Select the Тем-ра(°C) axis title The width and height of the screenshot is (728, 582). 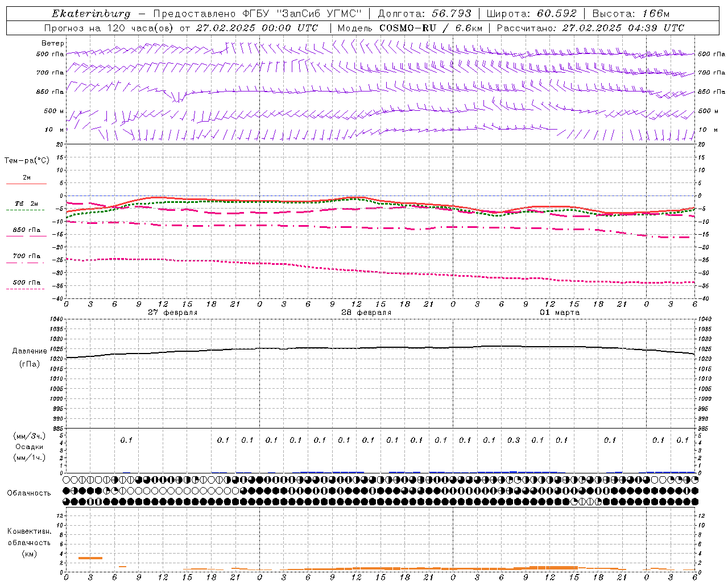click(27, 161)
